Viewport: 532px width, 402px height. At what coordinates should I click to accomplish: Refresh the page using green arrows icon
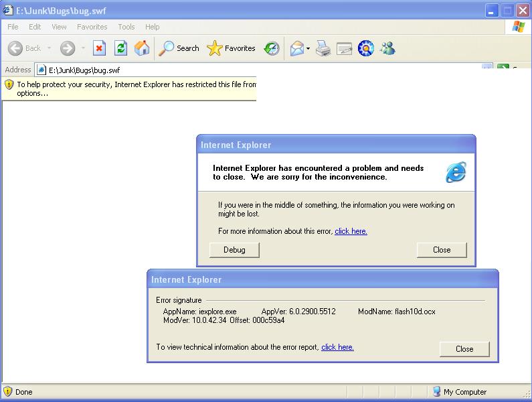pos(120,48)
